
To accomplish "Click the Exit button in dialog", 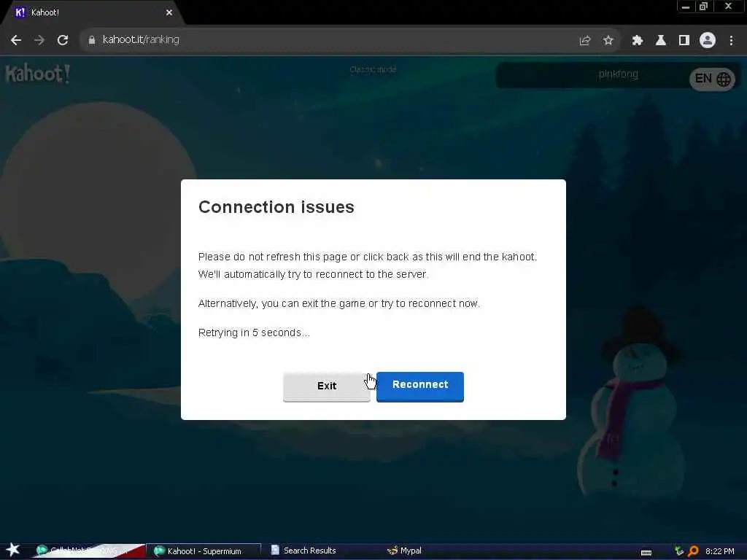I will pyautogui.click(x=326, y=386).
